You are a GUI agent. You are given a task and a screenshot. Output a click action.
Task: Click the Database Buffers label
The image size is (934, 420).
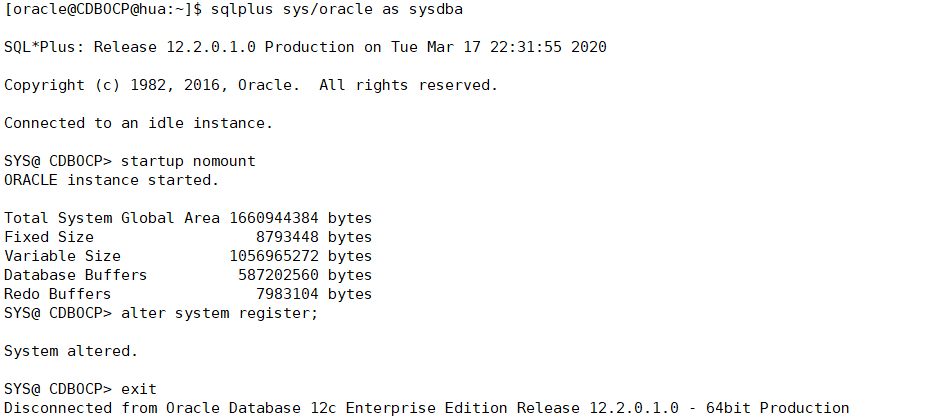pos(75,275)
